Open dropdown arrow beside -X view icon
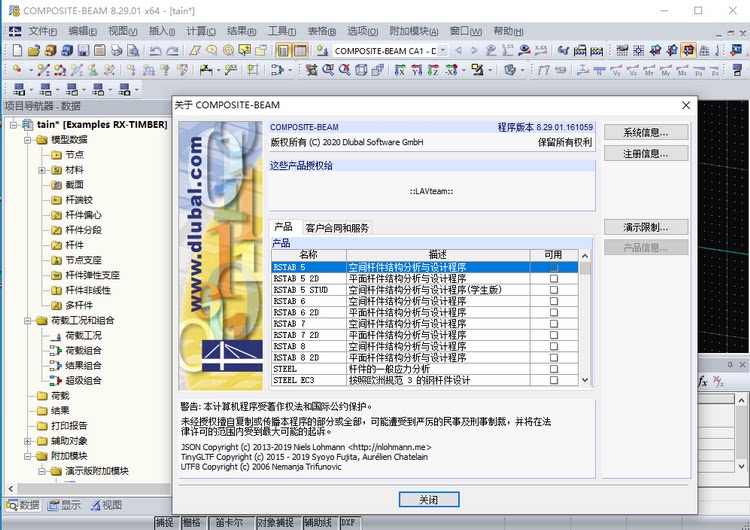Screen dimensions: 750x530 coord(463,70)
